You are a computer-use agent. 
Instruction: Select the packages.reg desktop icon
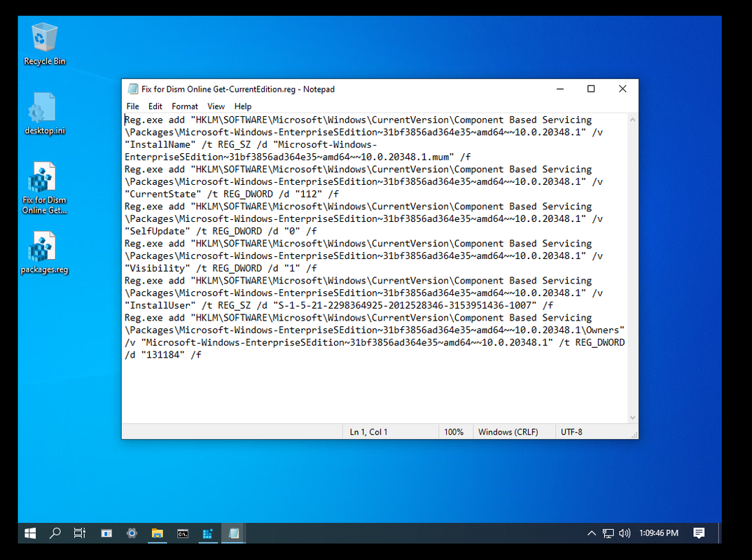pyautogui.click(x=44, y=253)
